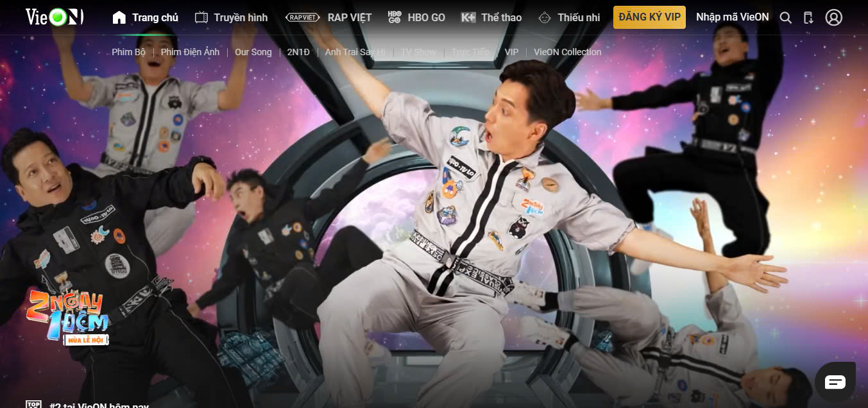The height and width of the screenshot is (408, 868).
Task: Open the search magnifier icon
Action: pos(785,17)
